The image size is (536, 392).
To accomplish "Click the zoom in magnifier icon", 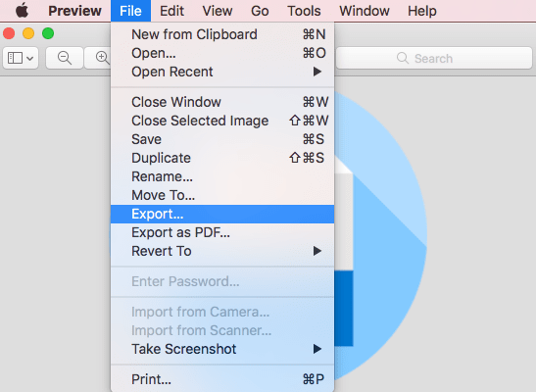I will click(98, 58).
